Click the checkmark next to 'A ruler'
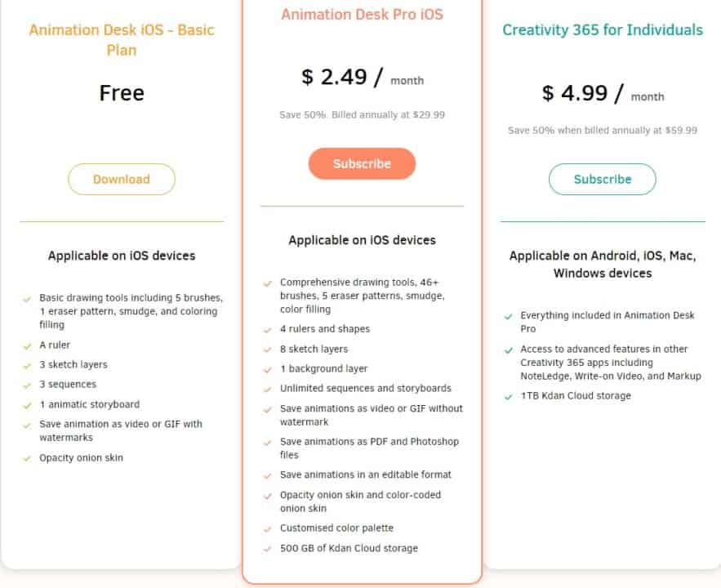The height and width of the screenshot is (588, 721). [x=28, y=345]
